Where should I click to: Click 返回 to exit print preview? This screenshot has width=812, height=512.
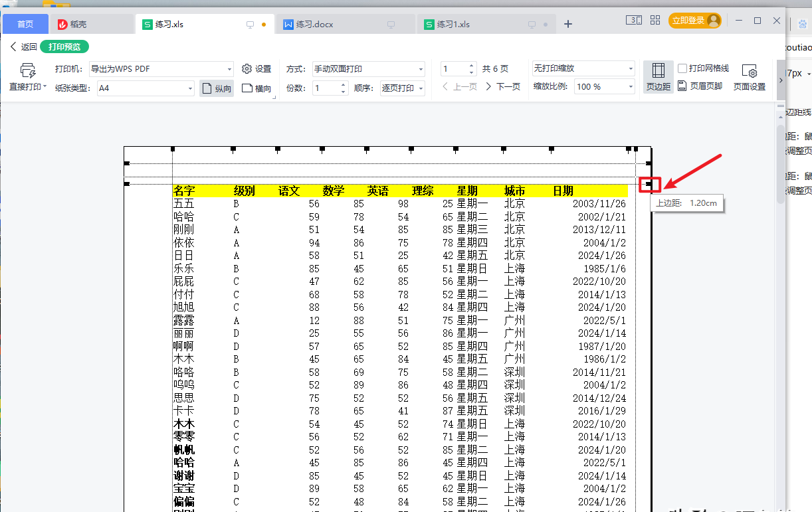pyautogui.click(x=24, y=46)
